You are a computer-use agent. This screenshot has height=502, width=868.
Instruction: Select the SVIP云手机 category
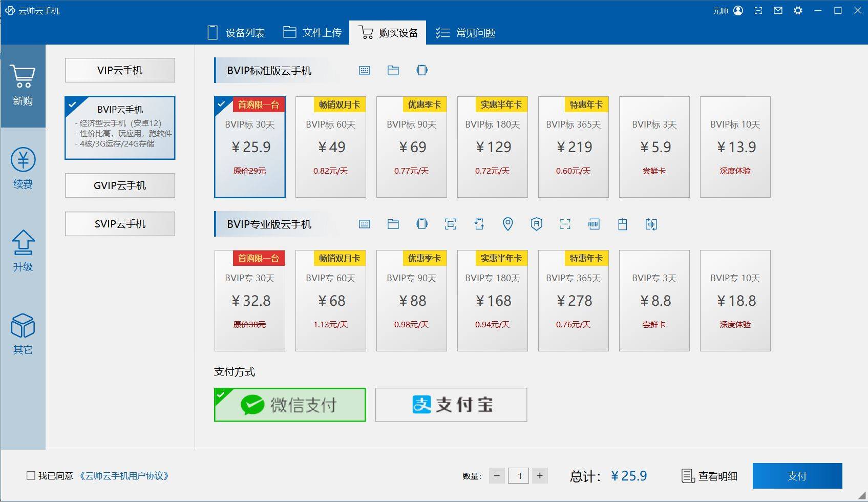[120, 224]
